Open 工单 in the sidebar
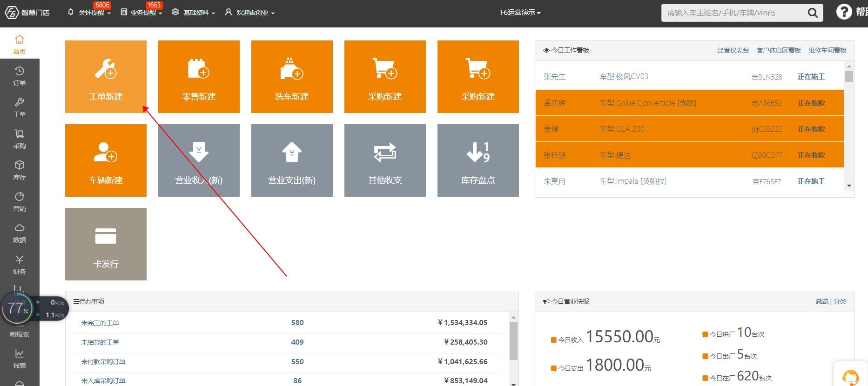This screenshot has width=868, height=386. [20, 107]
